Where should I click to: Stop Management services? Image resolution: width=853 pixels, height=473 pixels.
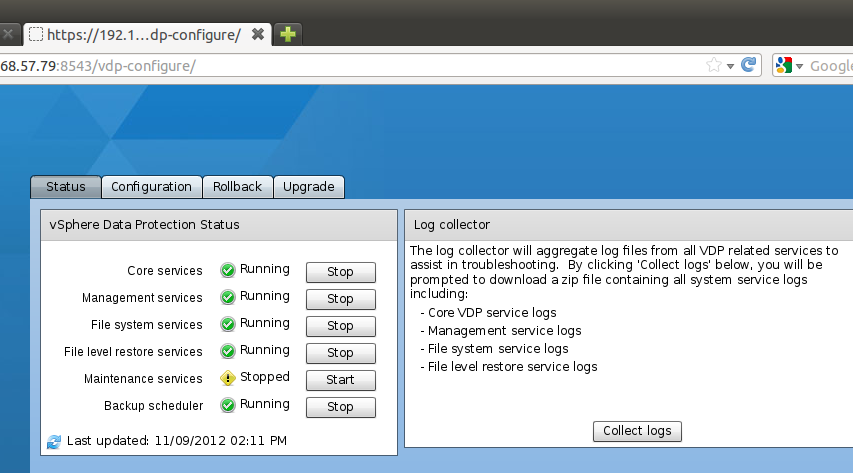[x=341, y=299]
